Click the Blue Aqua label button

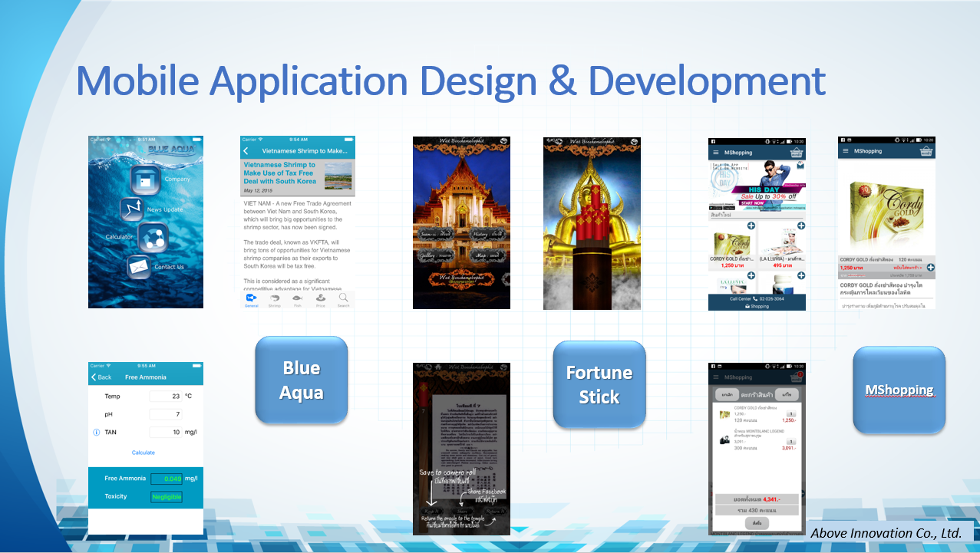click(301, 380)
